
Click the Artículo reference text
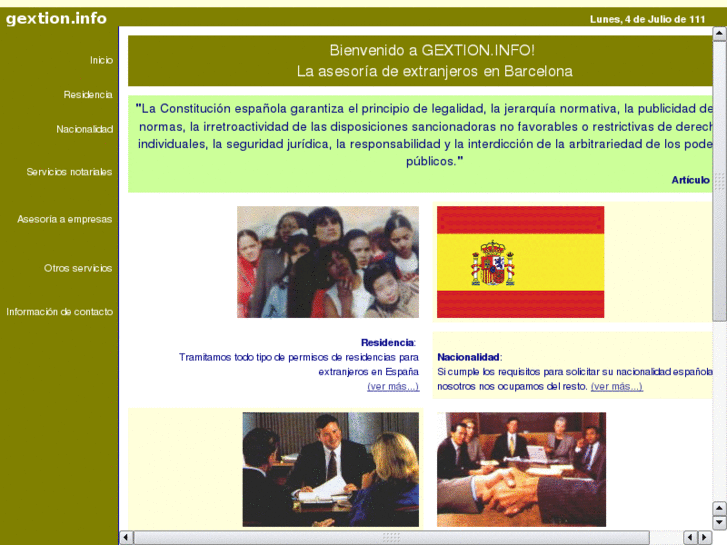(690, 180)
